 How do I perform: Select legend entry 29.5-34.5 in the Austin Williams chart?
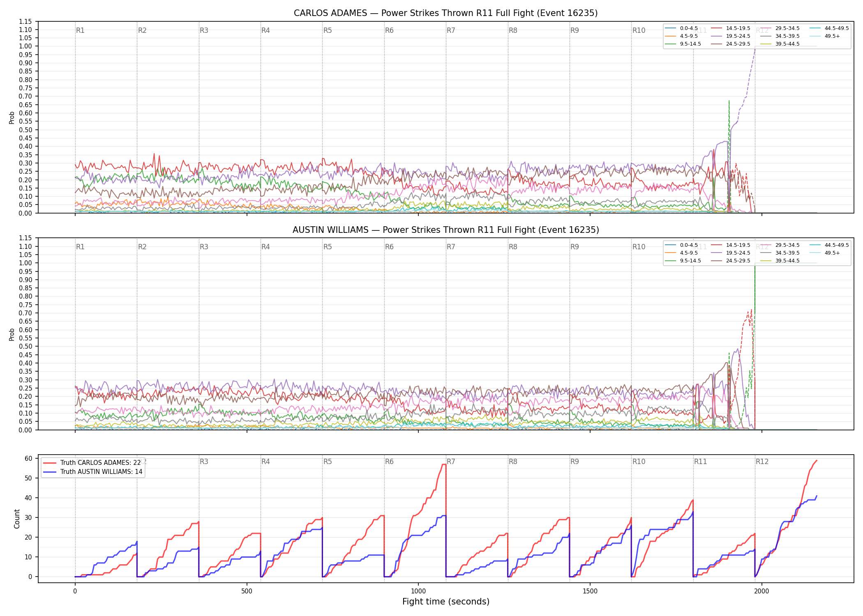pos(780,245)
